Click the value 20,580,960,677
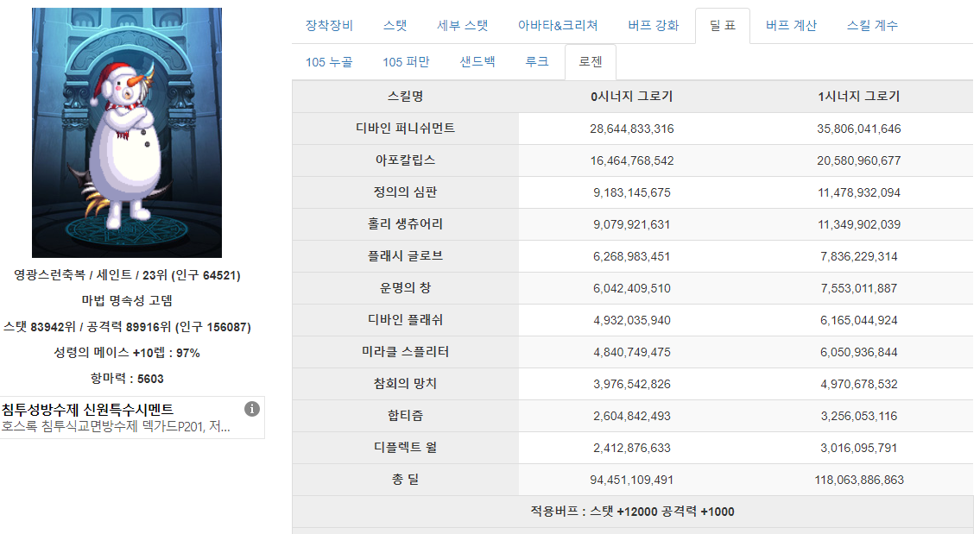Screen dimensions: 980x534 (x=859, y=160)
